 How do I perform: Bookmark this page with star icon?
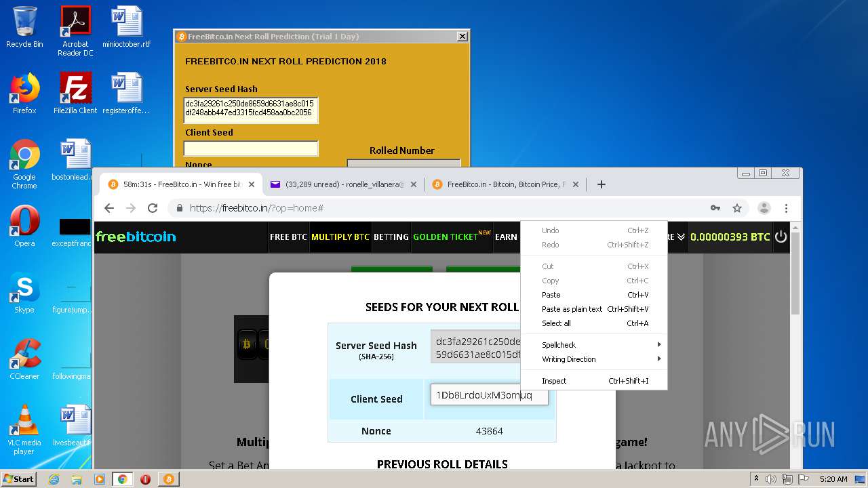click(737, 208)
